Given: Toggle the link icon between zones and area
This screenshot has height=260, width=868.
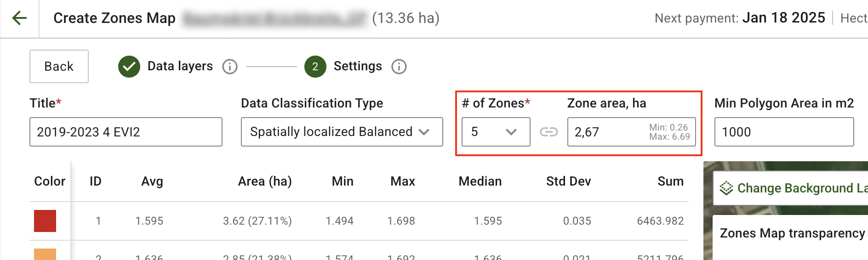Looking at the screenshot, I should point(549,132).
